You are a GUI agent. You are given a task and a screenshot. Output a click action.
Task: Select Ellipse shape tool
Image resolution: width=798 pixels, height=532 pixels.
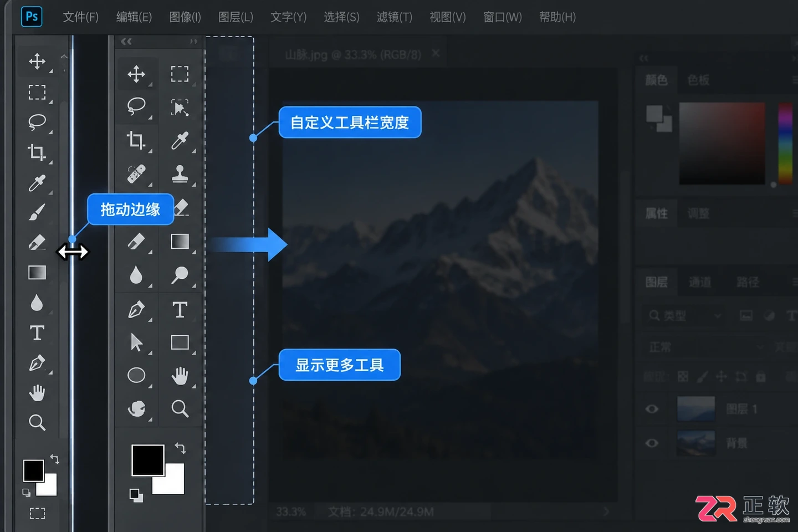(136, 375)
